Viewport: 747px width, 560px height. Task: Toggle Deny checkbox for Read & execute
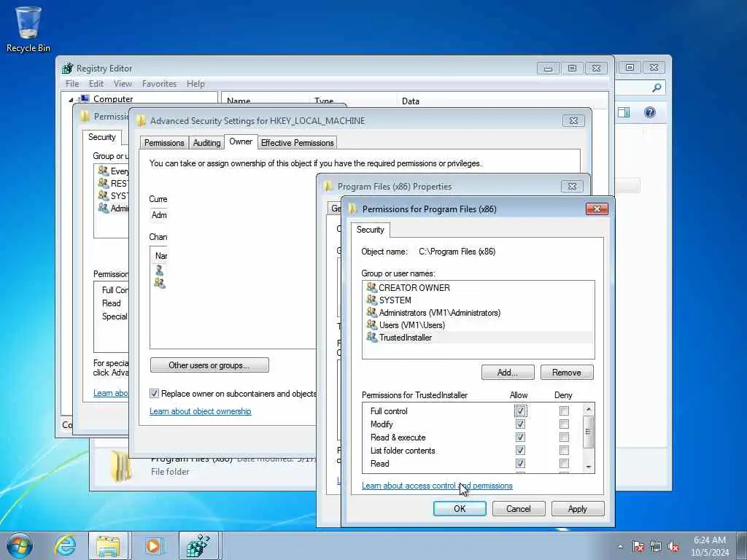[564, 437]
